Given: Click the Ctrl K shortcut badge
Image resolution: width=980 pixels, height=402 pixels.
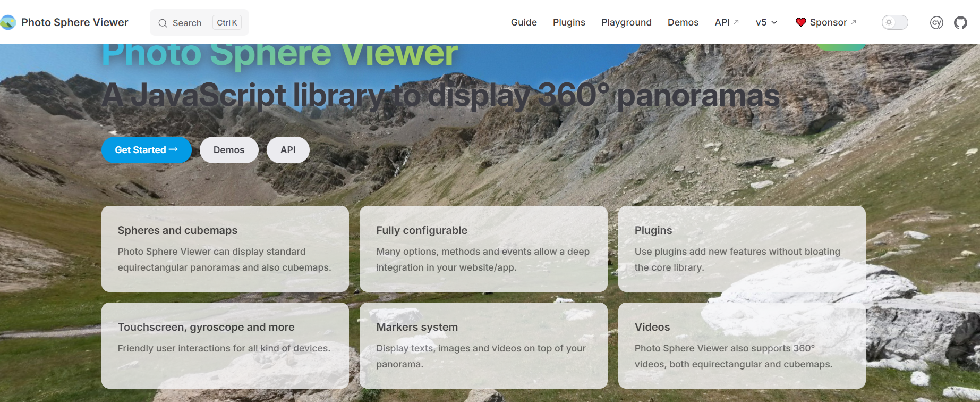Looking at the screenshot, I should tap(227, 22).
